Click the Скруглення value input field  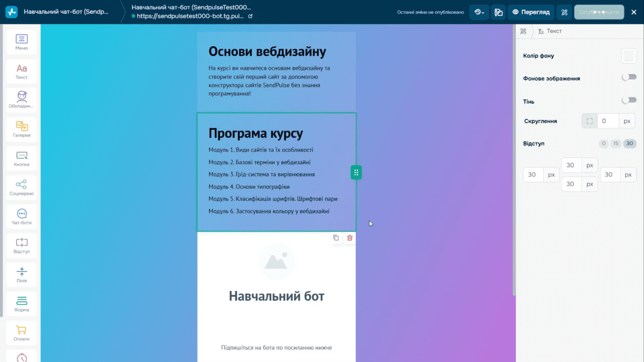point(607,121)
